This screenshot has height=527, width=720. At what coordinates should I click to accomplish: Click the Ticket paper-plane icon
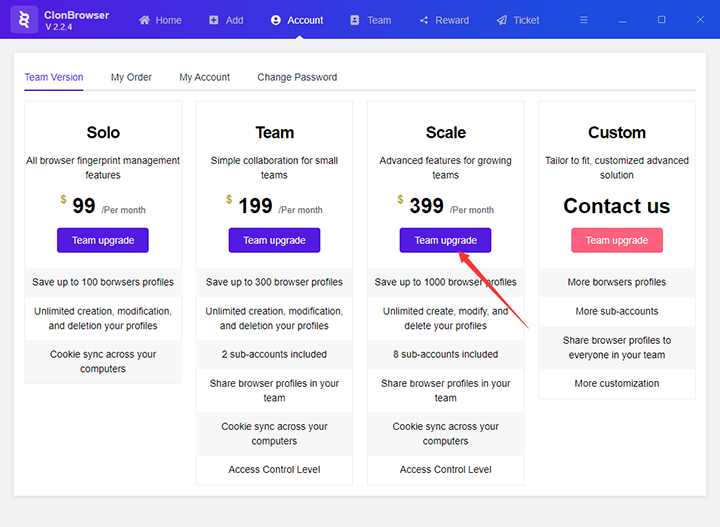[501, 20]
